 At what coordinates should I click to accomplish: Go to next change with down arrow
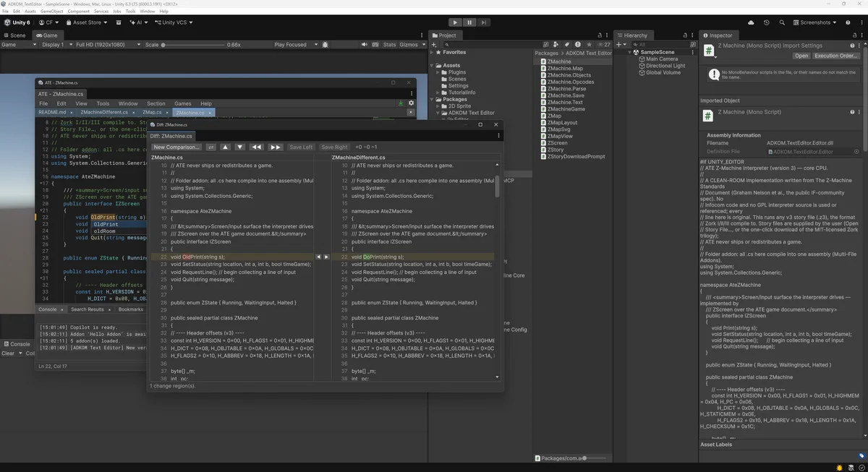point(240,147)
